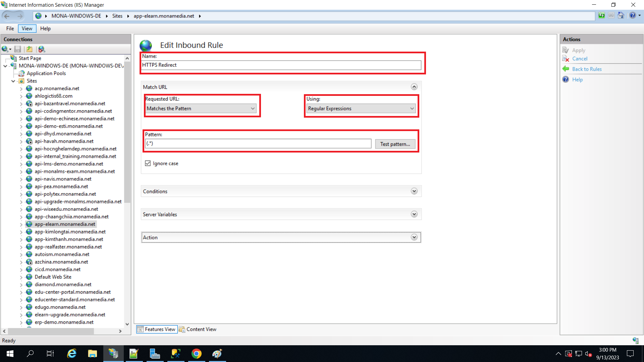
Task: Switch to Features View tab
Action: click(x=156, y=329)
